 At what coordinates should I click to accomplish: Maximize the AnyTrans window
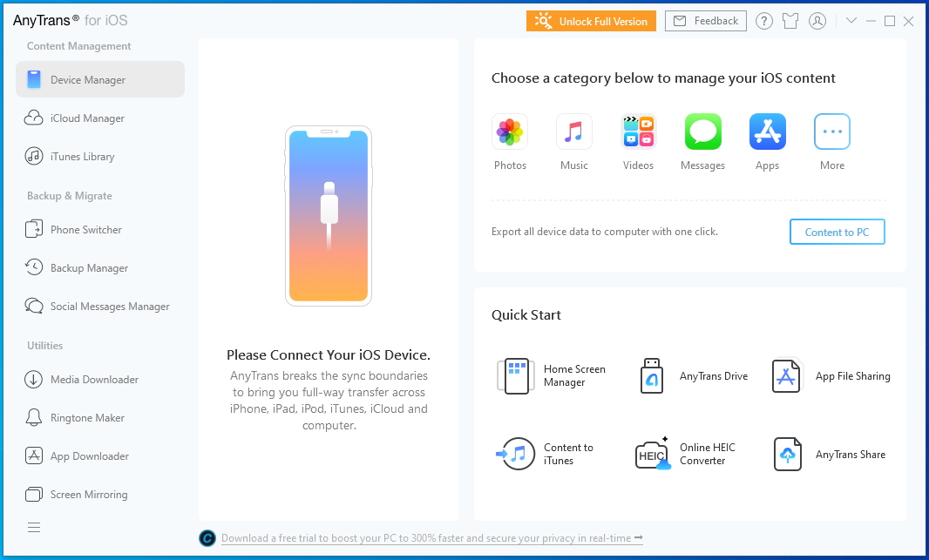889,21
